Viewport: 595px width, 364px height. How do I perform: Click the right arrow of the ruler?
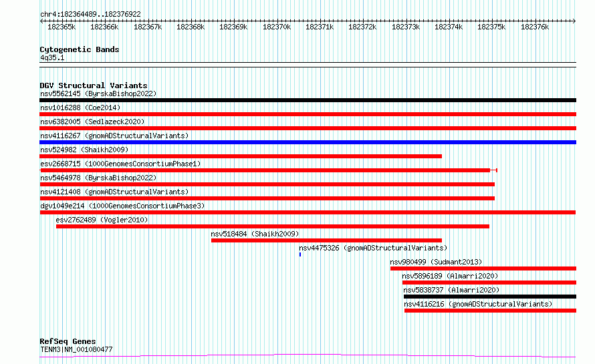tap(574, 21)
